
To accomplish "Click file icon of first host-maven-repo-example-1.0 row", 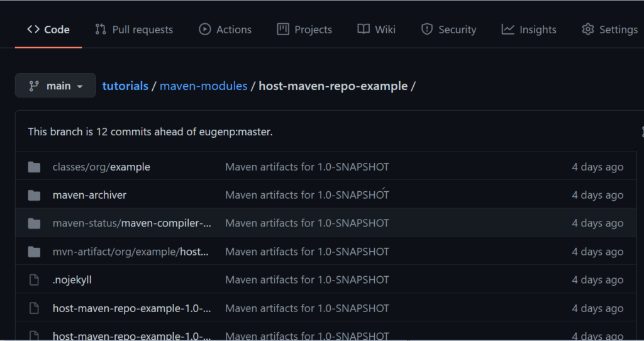I will tap(34, 308).
